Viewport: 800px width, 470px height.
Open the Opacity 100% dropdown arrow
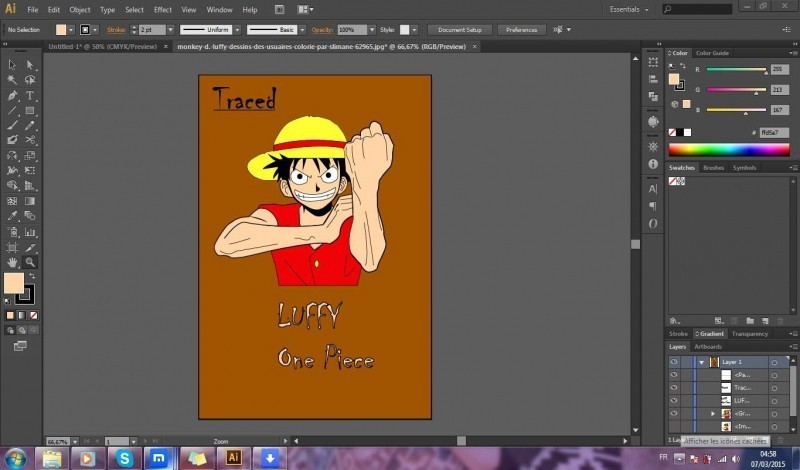click(372, 30)
